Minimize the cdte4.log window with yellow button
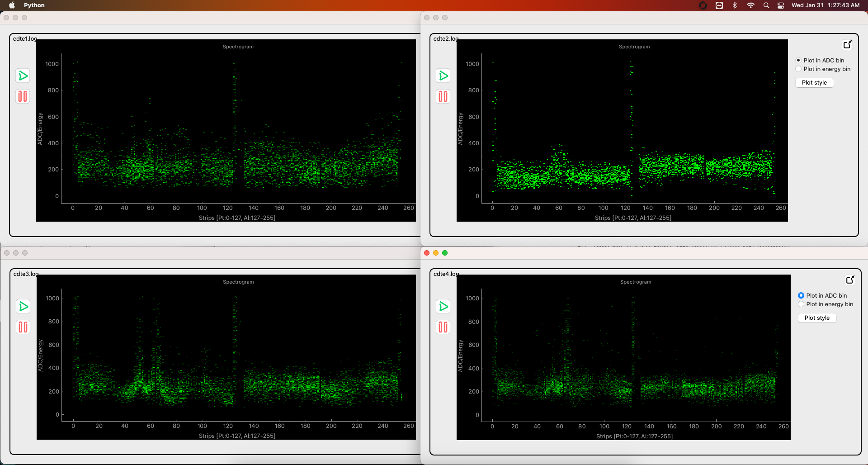This screenshot has width=868, height=465. point(436,253)
